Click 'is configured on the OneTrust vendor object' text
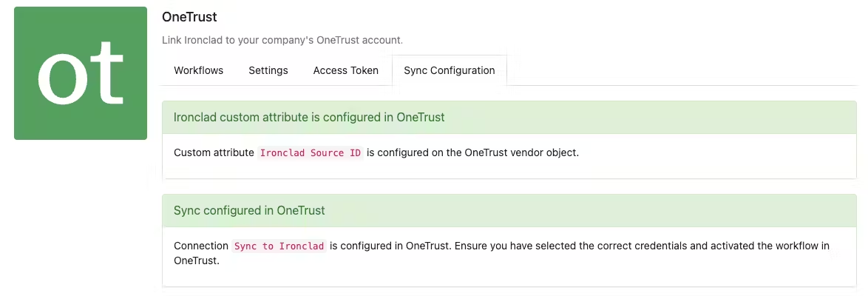This screenshot has width=868, height=296. 472,153
